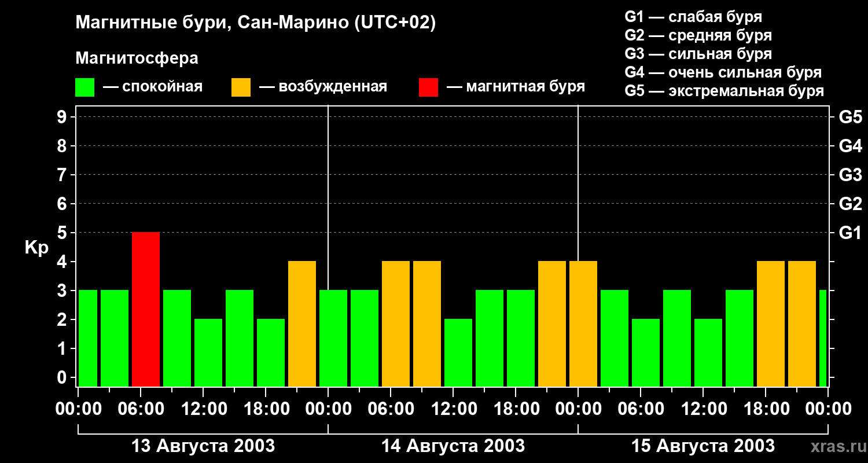
Task: Click the orange 'возбужденная' legend swatch
Action: [241, 87]
